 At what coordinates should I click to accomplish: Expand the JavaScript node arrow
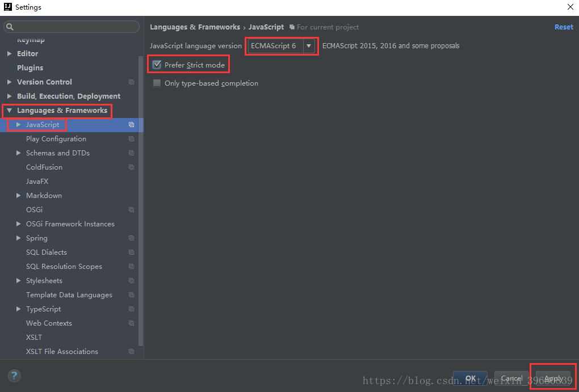[x=19, y=125]
